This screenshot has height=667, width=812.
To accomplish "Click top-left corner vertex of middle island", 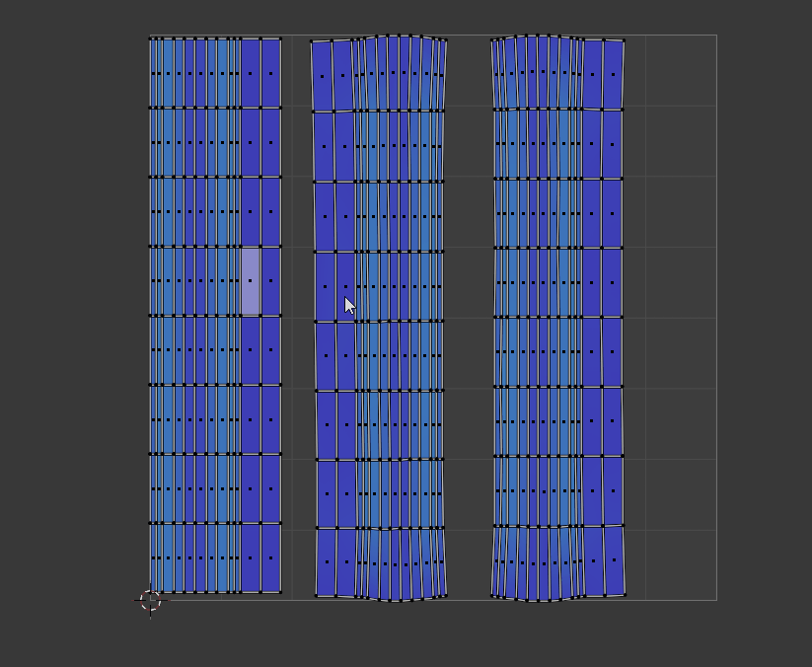I will 311,41.
